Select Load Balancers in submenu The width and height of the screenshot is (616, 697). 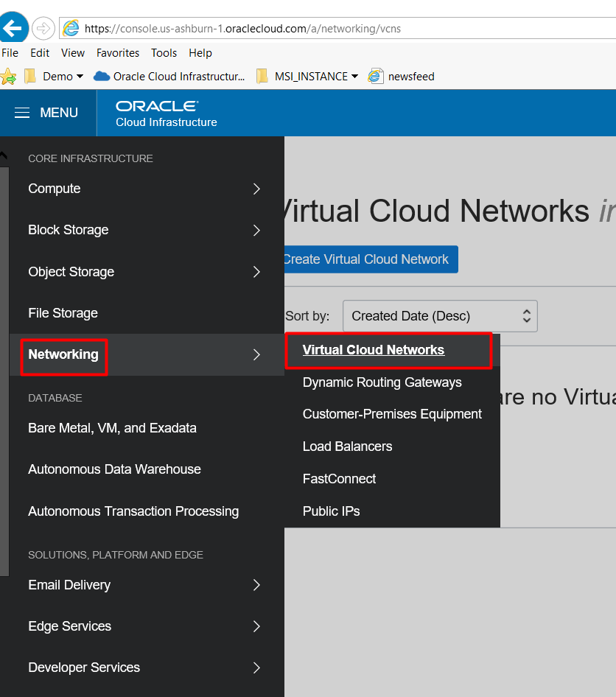[x=348, y=446]
